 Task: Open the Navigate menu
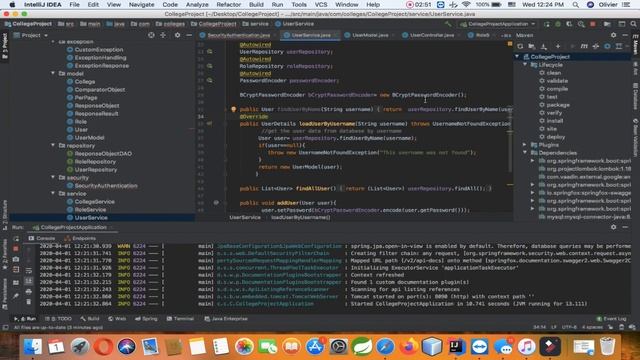click(x=142, y=4)
